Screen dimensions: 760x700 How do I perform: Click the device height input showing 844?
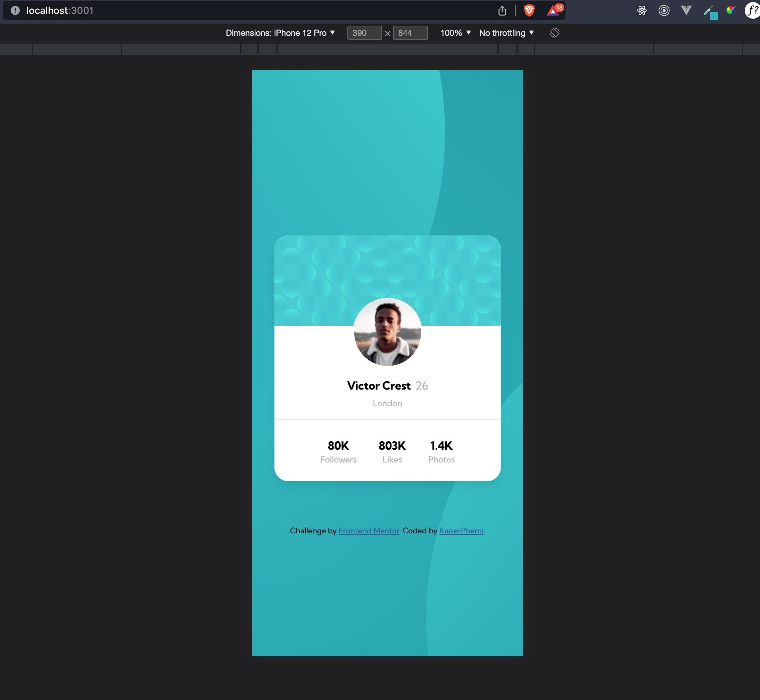click(x=410, y=33)
